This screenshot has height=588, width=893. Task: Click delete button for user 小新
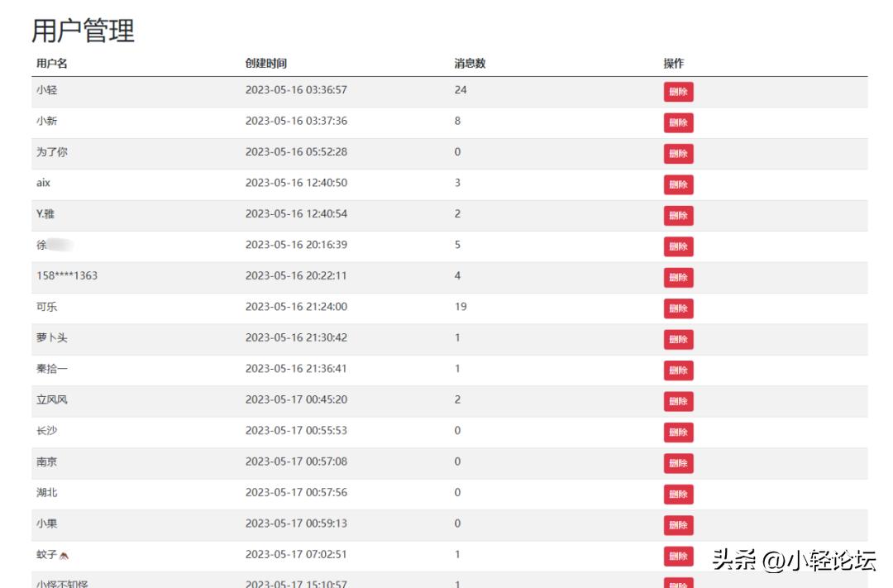(678, 123)
